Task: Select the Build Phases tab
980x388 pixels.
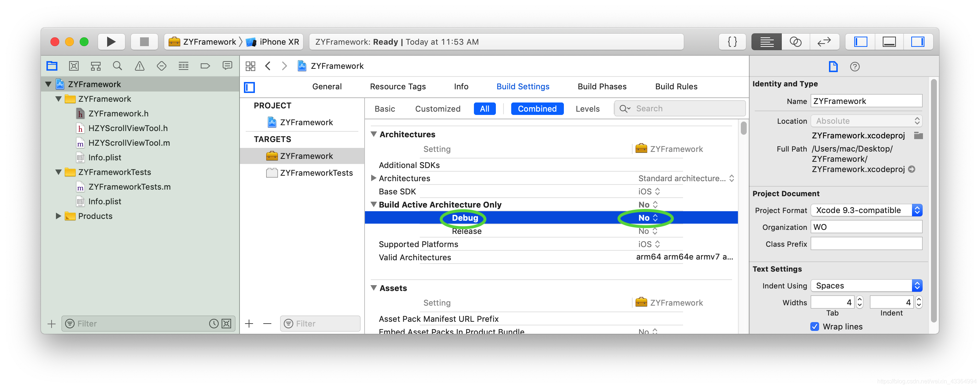Action: (602, 86)
